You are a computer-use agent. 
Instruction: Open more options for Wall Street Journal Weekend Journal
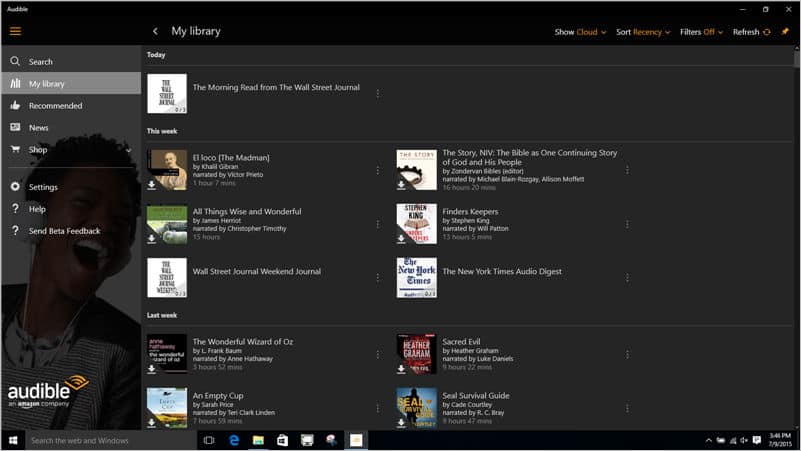[378, 277]
